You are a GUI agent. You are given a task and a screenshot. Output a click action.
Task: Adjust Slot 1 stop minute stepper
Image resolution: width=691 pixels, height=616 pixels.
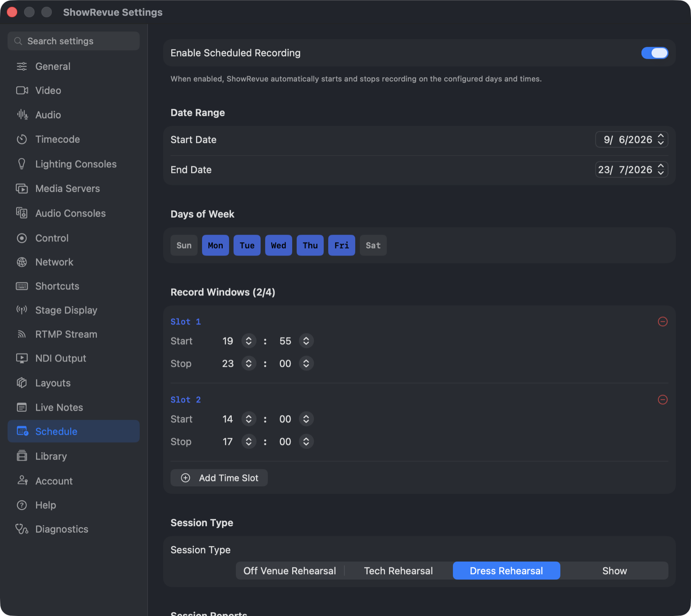pos(306,363)
